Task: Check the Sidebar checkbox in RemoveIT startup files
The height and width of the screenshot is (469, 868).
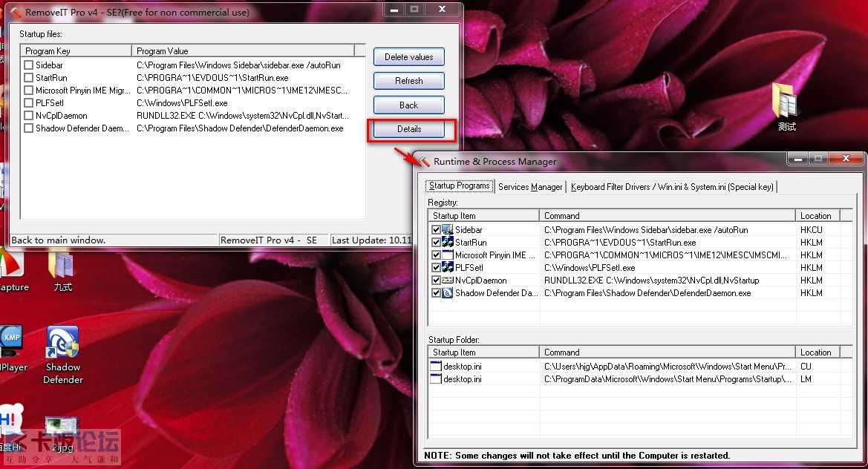Action: tap(29, 65)
